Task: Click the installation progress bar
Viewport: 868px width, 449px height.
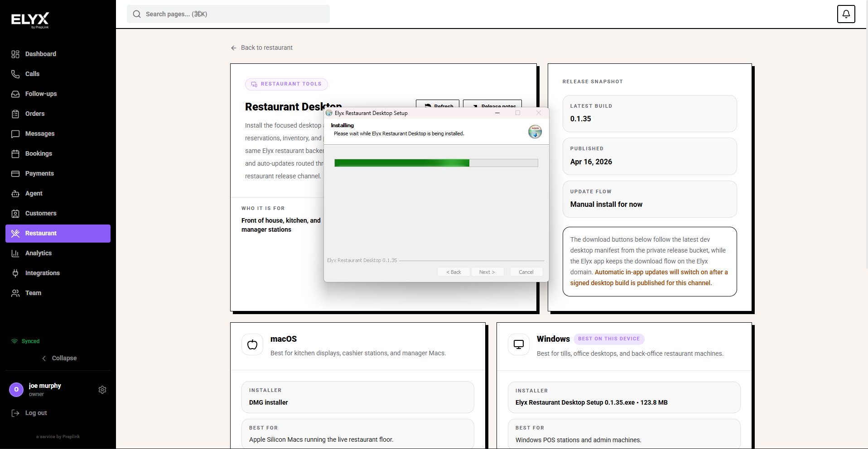Action: coord(436,163)
